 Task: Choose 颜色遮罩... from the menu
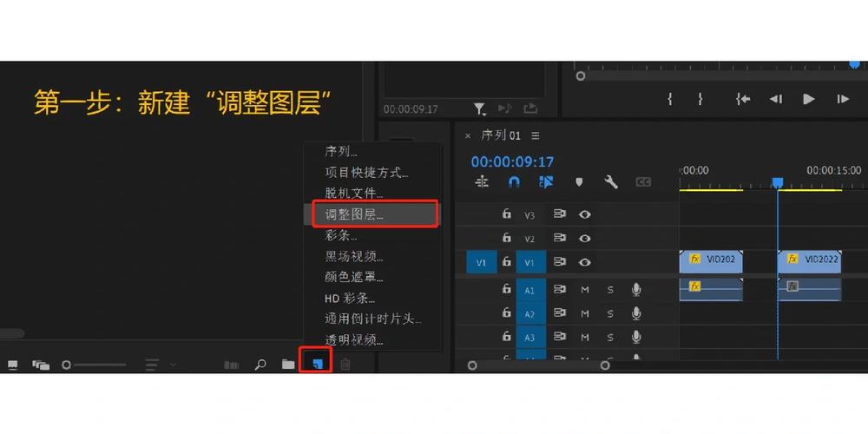pos(354,278)
